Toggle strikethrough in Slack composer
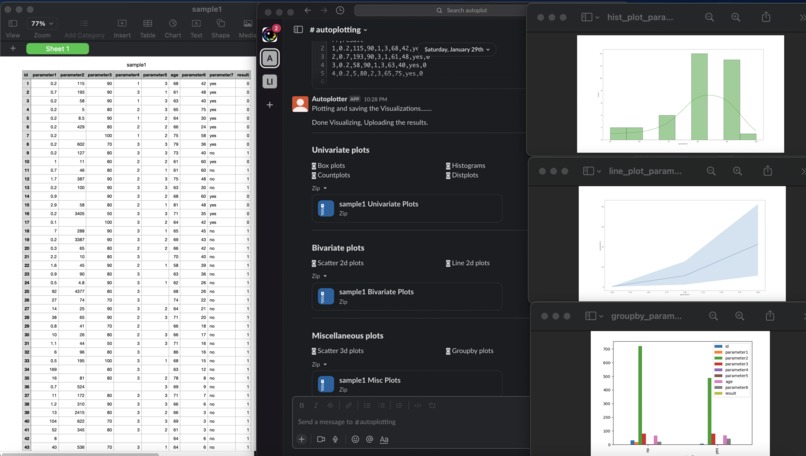Screen dimensions: 806x456 [x=330, y=405]
